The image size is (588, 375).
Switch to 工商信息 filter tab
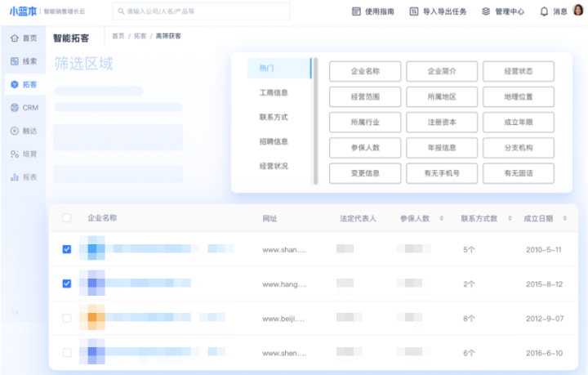[x=274, y=93]
